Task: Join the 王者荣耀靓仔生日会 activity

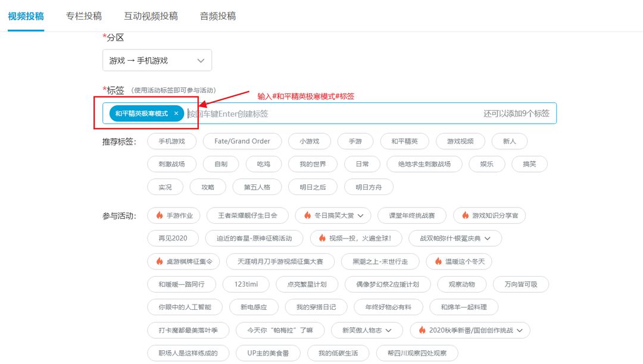Action: click(248, 215)
